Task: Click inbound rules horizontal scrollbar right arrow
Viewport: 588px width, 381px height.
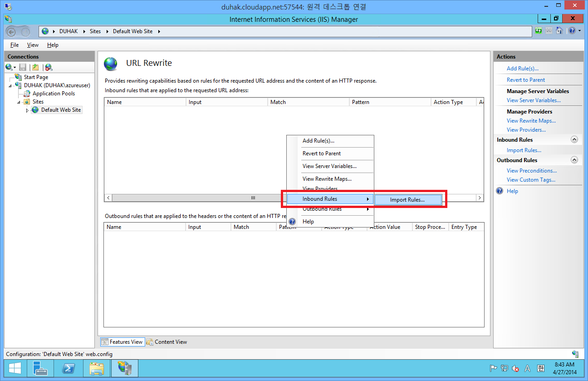Action: (x=480, y=198)
